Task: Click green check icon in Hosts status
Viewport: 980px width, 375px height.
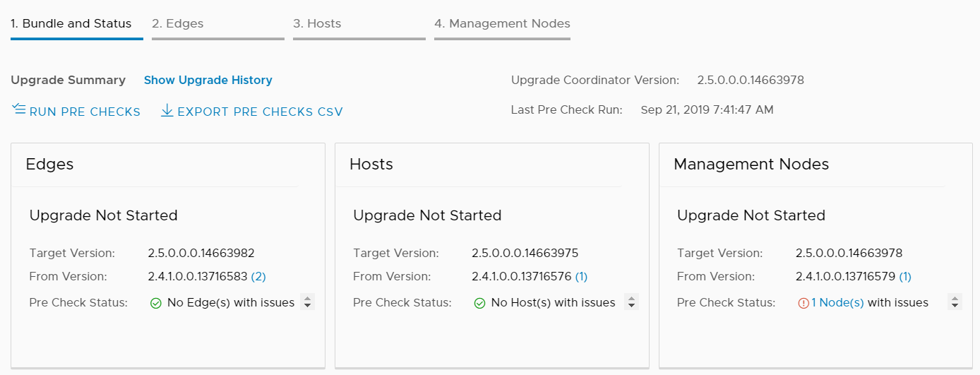Action: [479, 303]
